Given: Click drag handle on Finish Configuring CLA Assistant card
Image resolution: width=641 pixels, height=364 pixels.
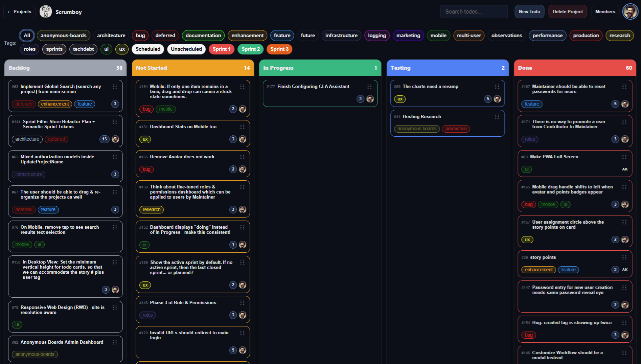Looking at the screenshot, I should pos(369,87).
